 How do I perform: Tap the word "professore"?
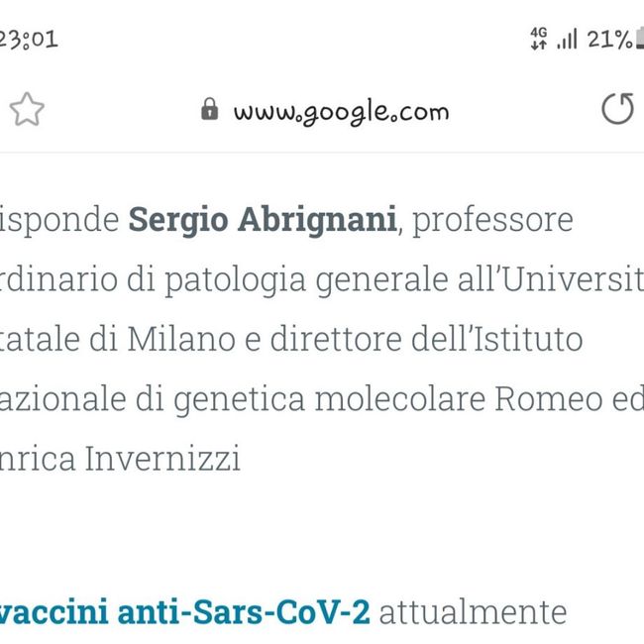pos(491,220)
